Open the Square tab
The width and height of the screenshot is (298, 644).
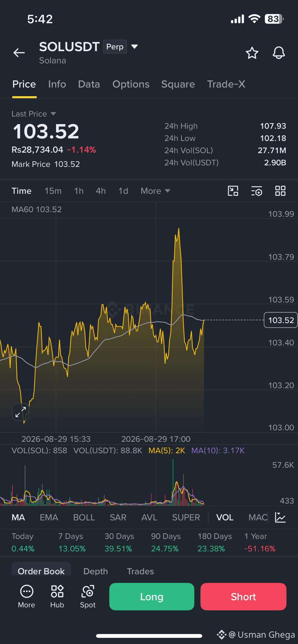point(178,84)
